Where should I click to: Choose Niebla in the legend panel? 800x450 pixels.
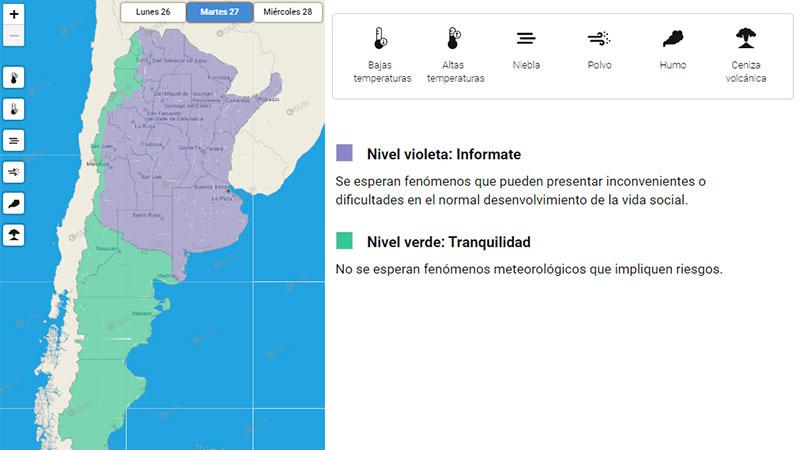pos(526,40)
